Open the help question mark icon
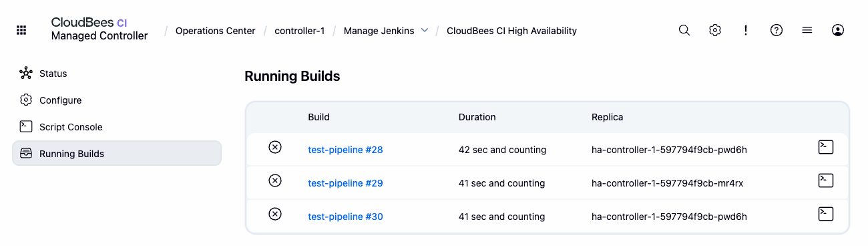Image resolution: width=868 pixels, height=246 pixels. pyautogui.click(x=777, y=30)
